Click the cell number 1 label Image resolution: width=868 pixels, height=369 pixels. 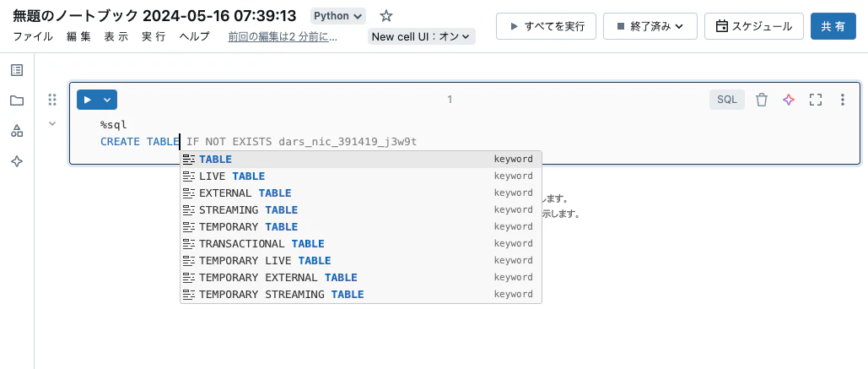tap(450, 100)
